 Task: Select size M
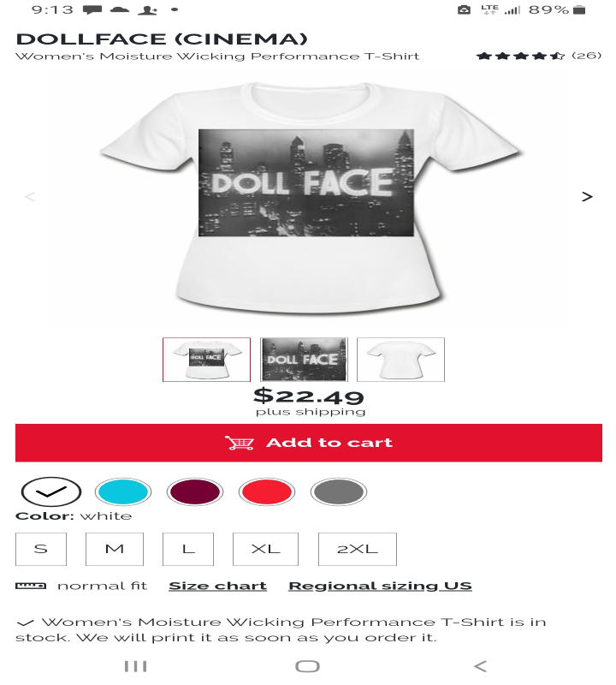tap(115, 549)
